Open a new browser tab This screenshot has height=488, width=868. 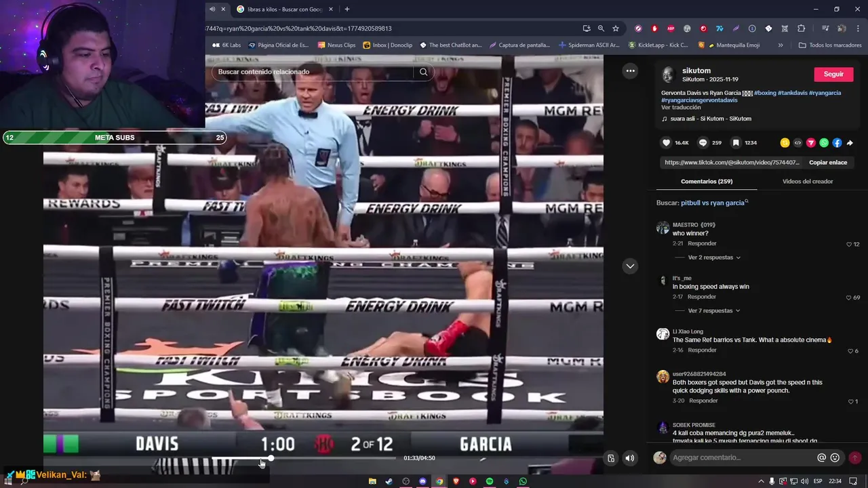(347, 9)
